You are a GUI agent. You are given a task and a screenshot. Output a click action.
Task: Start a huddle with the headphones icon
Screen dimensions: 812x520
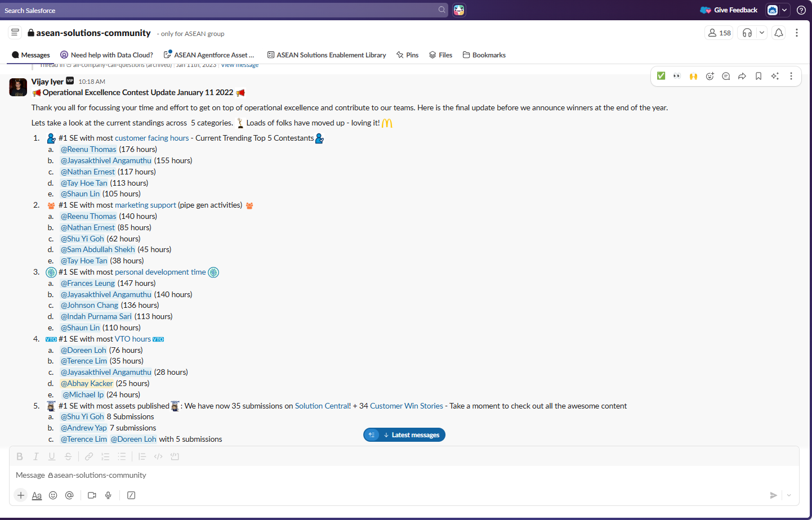point(747,33)
